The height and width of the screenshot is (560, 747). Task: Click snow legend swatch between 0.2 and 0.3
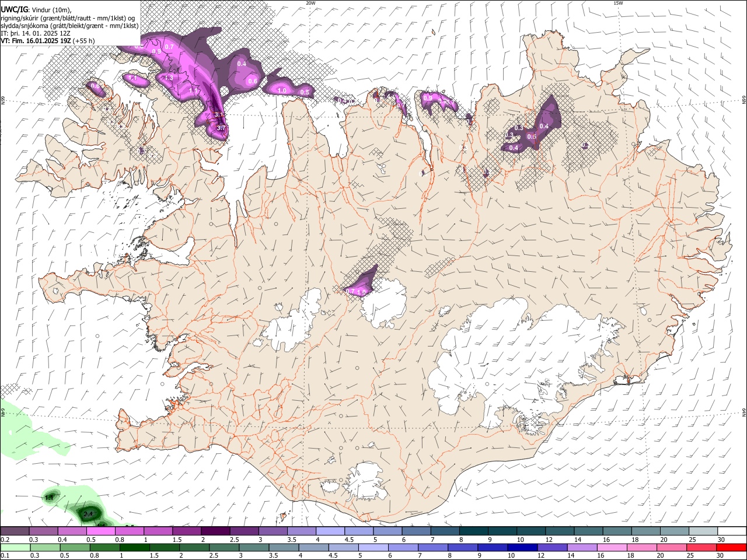pos(15,531)
